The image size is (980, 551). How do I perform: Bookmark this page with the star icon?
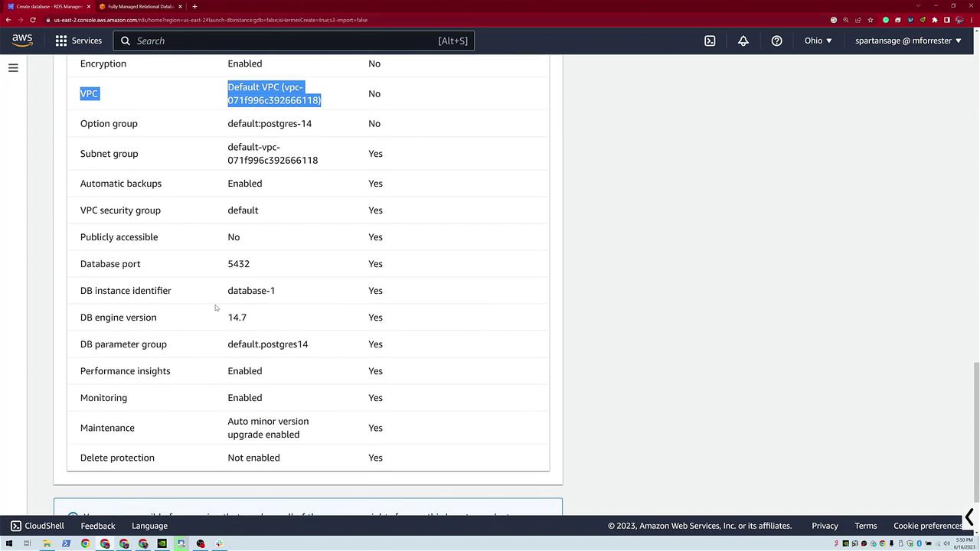[871, 20]
